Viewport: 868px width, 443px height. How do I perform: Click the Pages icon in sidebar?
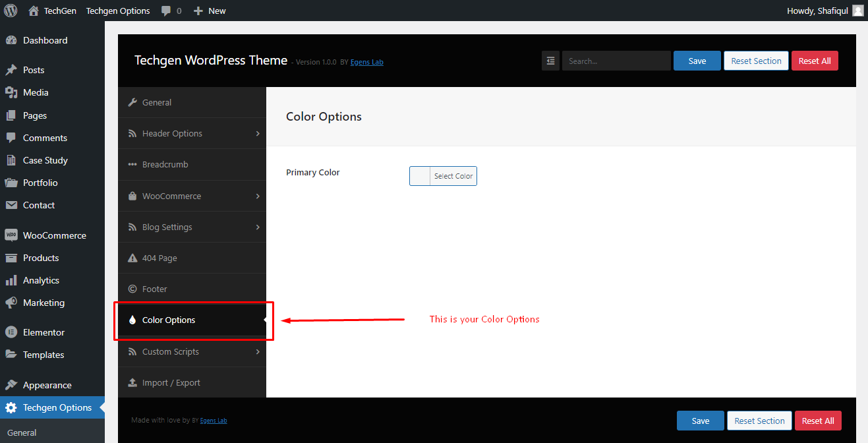11,115
